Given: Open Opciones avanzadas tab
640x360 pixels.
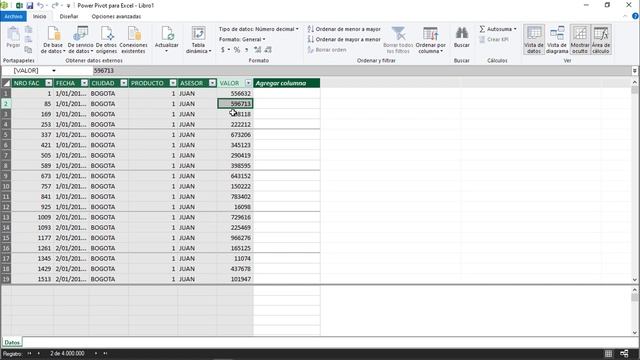Looking at the screenshot, I should 116,16.
